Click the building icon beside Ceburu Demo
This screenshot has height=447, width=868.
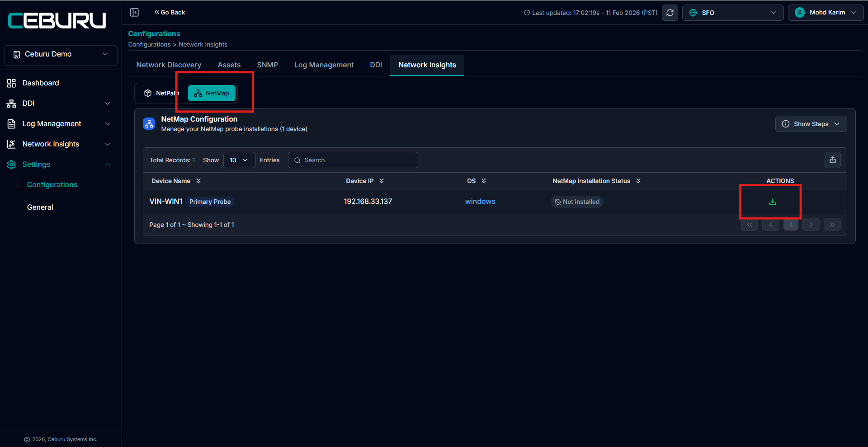[17, 55]
